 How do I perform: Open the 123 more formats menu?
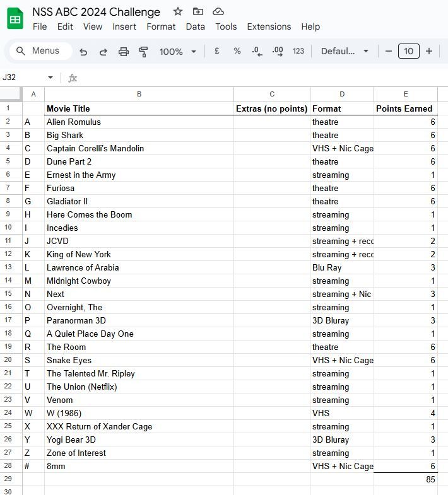tap(298, 51)
